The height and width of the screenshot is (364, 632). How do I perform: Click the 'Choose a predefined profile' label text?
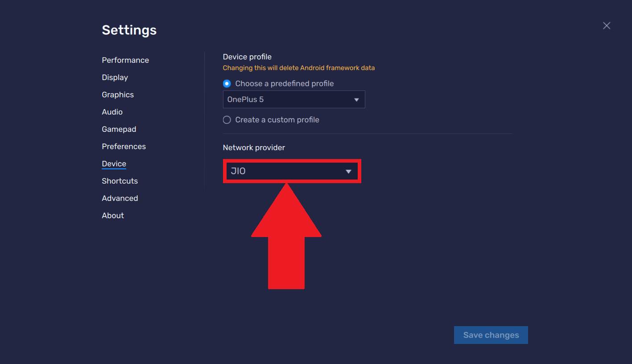tap(284, 84)
